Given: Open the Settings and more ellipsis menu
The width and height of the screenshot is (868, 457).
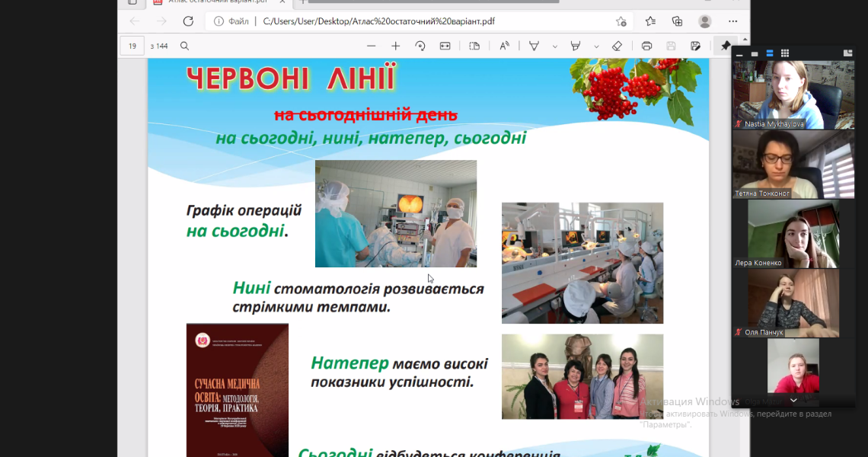Looking at the screenshot, I should pyautogui.click(x=733, y=21).
